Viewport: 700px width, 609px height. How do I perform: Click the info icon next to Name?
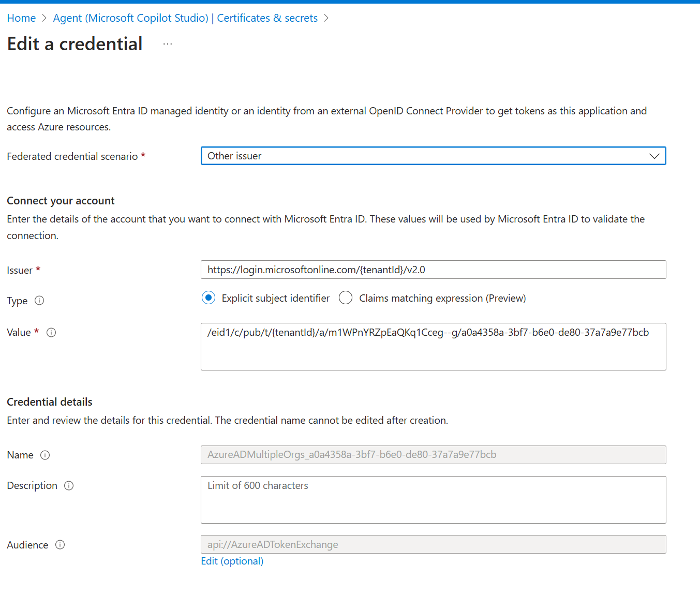coord(45,455)
